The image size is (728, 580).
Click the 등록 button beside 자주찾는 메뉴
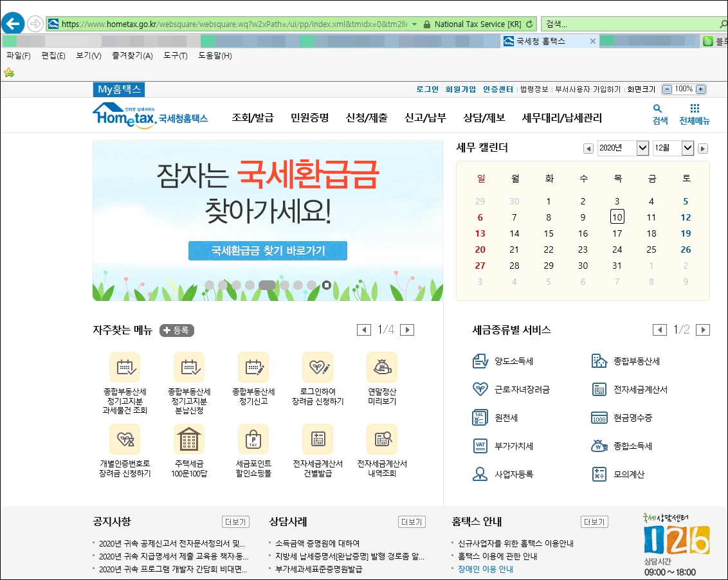coord(176,330)
